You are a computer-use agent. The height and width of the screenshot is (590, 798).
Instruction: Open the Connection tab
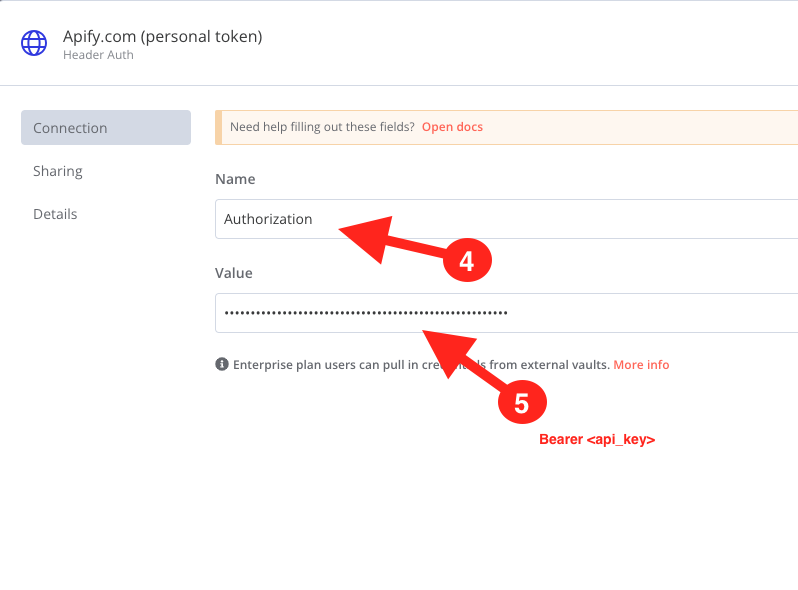click(x=105, y=128)
